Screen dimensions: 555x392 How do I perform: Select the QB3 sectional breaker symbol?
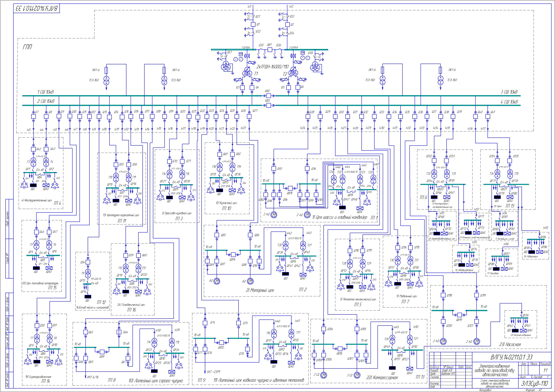point(268,105)
